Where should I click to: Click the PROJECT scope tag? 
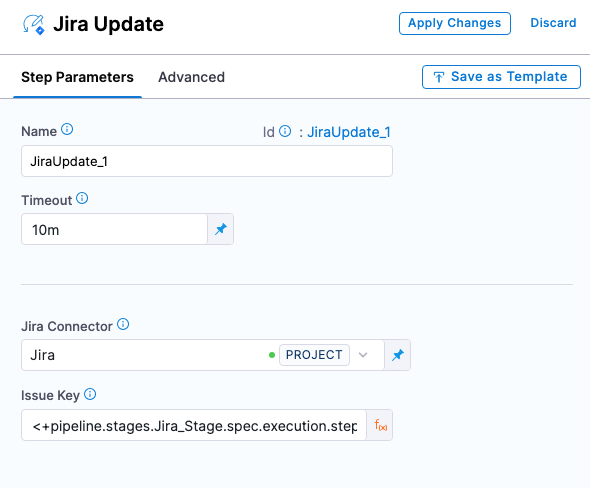click(x=314, y=355)
